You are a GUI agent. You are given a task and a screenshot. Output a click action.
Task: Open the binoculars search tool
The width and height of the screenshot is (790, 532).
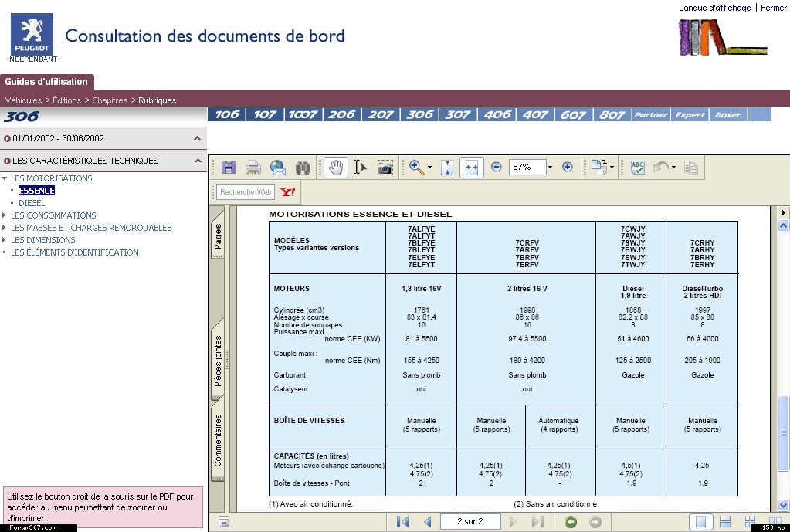(302, 168)
